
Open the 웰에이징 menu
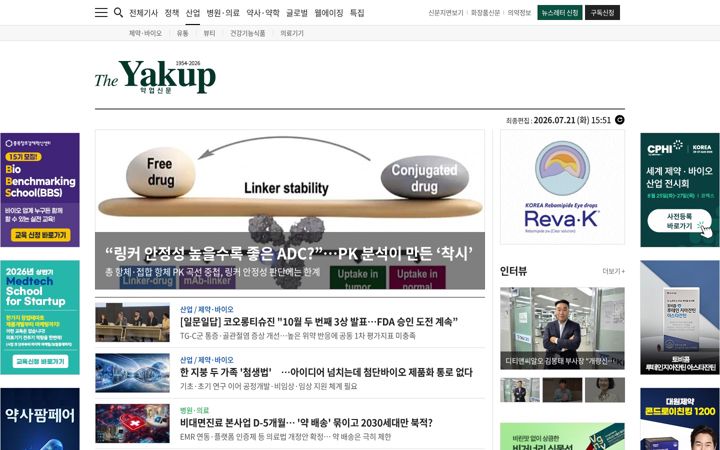(329, 13)
